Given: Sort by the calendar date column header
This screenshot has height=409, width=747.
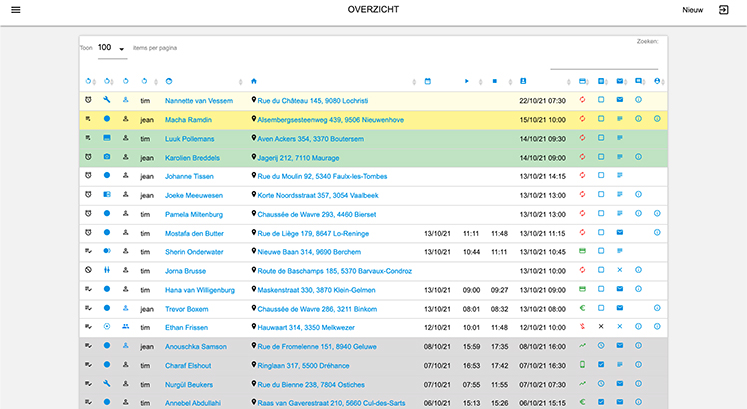Looking at the screenshot, I should click(428, 81).
